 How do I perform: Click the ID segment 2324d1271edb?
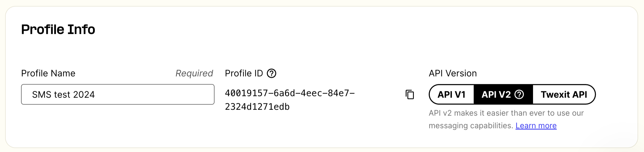tap(257, 107)
